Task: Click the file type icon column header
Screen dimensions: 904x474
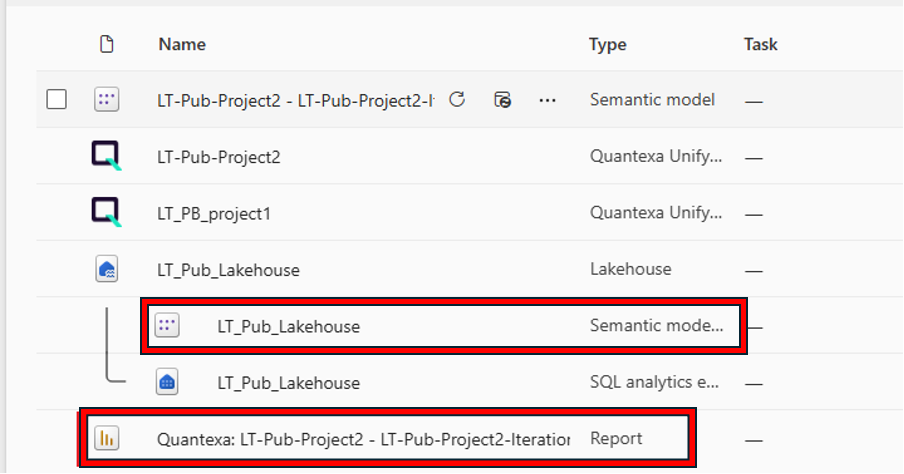Action: [x=106, y=44]
